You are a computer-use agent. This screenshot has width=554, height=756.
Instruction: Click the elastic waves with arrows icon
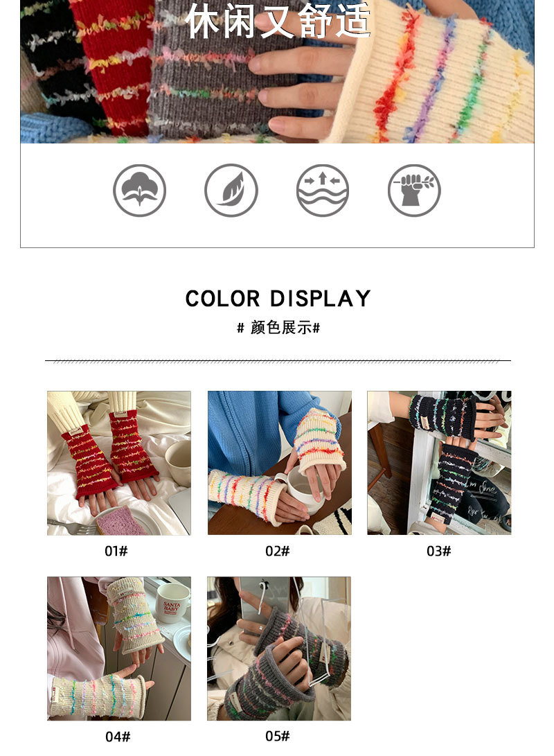click(323, 191)
